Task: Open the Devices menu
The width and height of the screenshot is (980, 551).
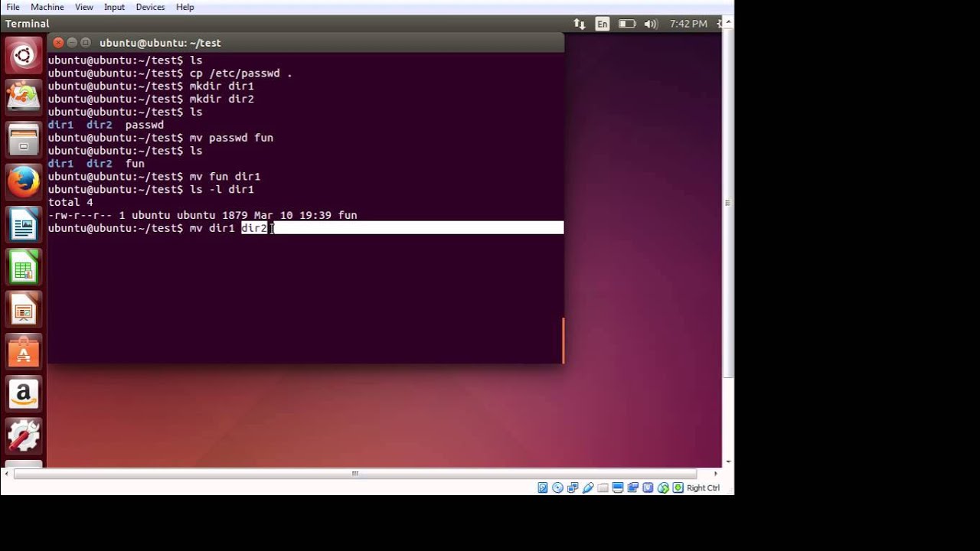Action: [x=150, y=7]
